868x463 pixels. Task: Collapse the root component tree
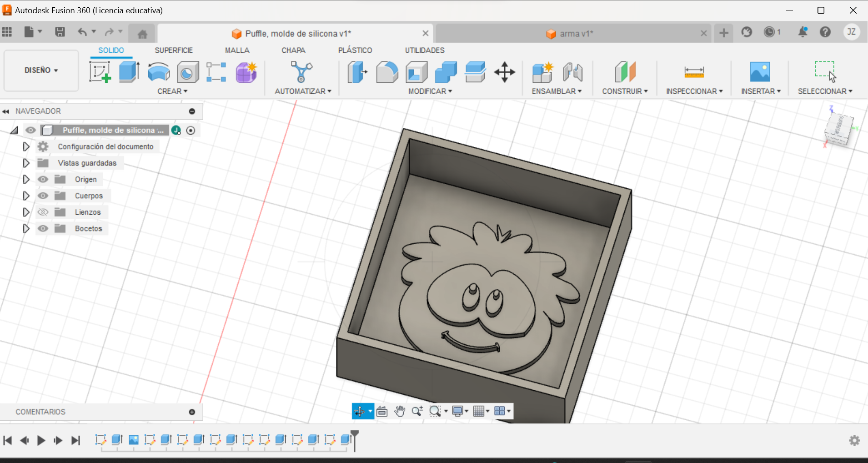tap(14, 131)
